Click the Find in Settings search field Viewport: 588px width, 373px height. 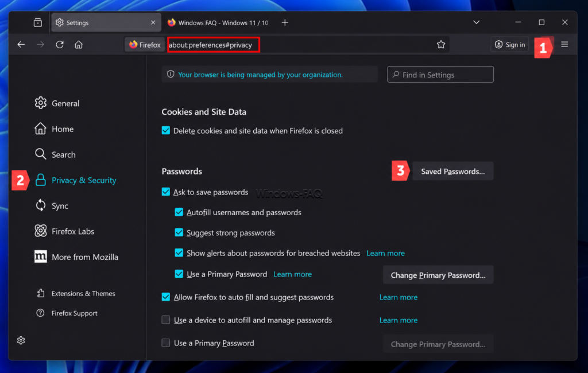pyautogui.click(x=440, y=75)
